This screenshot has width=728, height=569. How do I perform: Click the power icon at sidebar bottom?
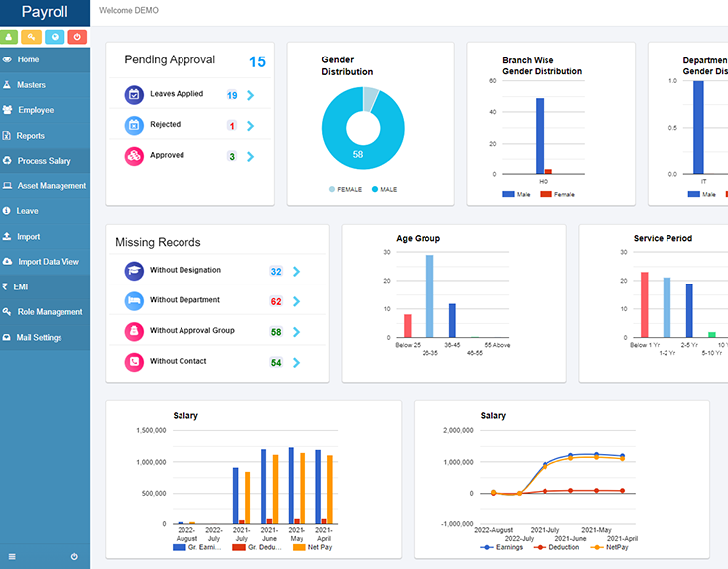74,556
